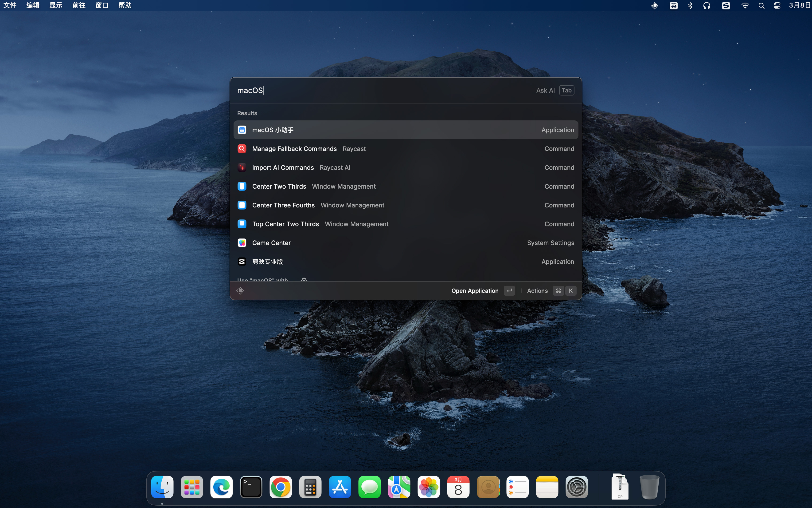
Task: Click the 3月8日 date in menu bar
Action: tap(800, 5)
